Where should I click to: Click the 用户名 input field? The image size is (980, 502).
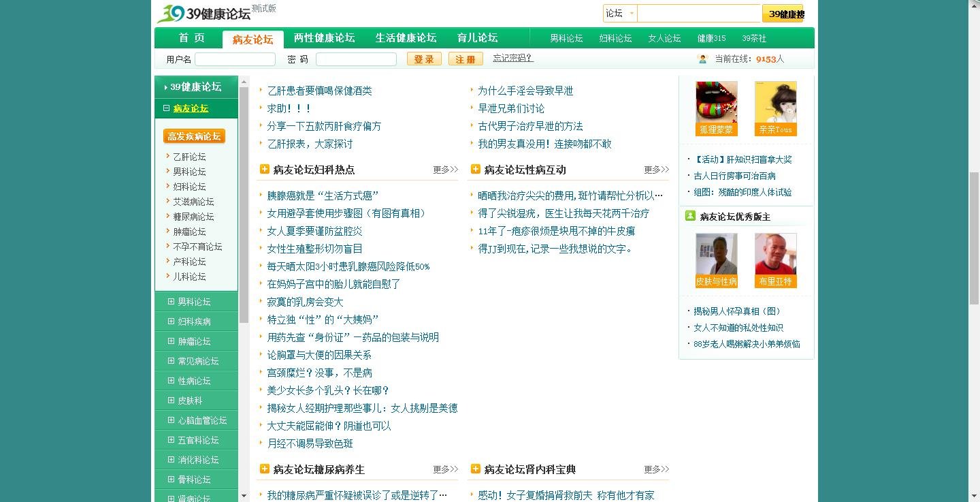coord(235,59)
